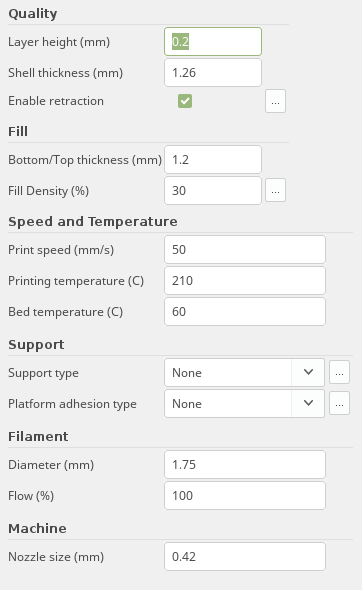Open the Platform adhesion type combo box
This screenshot has height=590, width=363.
[x=245, y=403]
